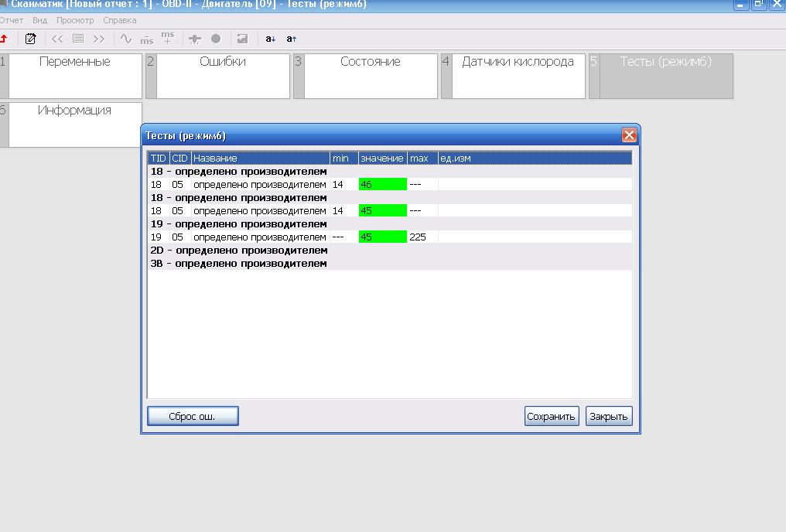This screenshot has height=532, width=786.
Task: Click the sine wave graph icon
Action: click(x=126, y=39)
